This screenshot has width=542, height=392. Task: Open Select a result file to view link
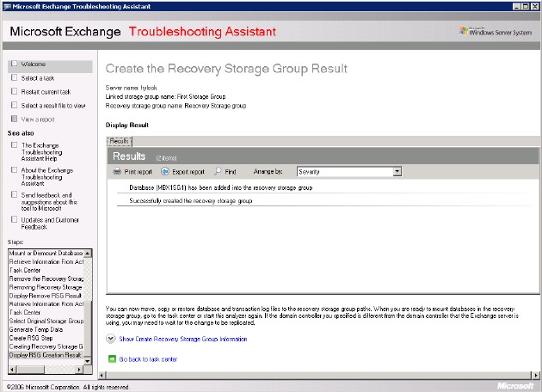[x=53, y=106]
